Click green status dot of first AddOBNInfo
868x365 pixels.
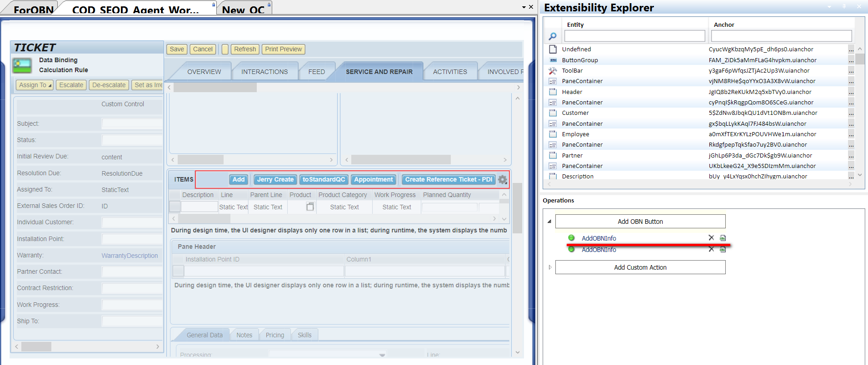[x=571, y=238]
